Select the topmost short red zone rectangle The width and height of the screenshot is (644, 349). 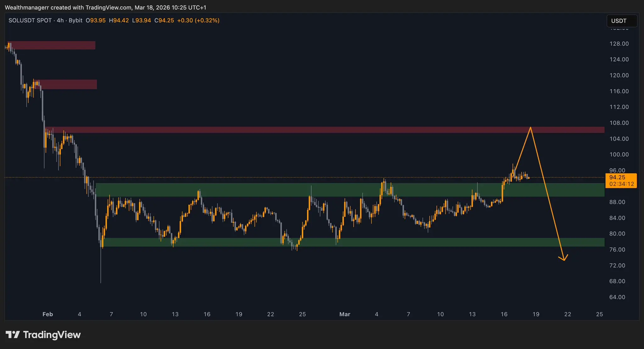(52, 45)
